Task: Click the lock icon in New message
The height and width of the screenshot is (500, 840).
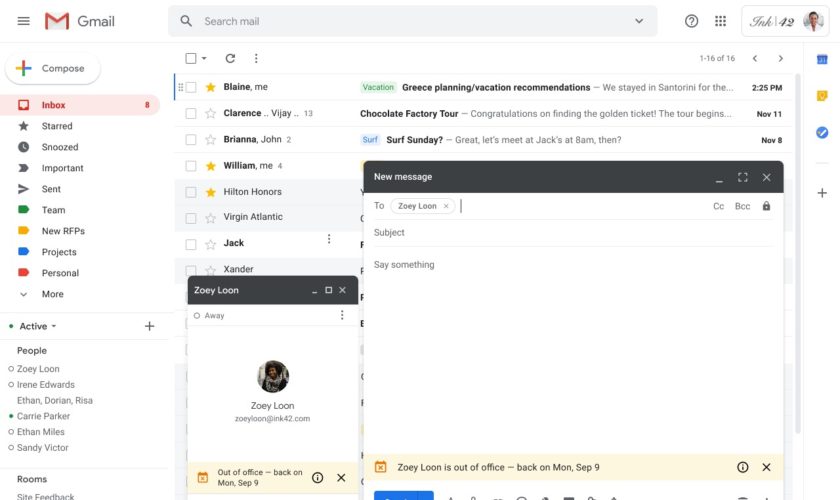Action: tap(766, 206)
